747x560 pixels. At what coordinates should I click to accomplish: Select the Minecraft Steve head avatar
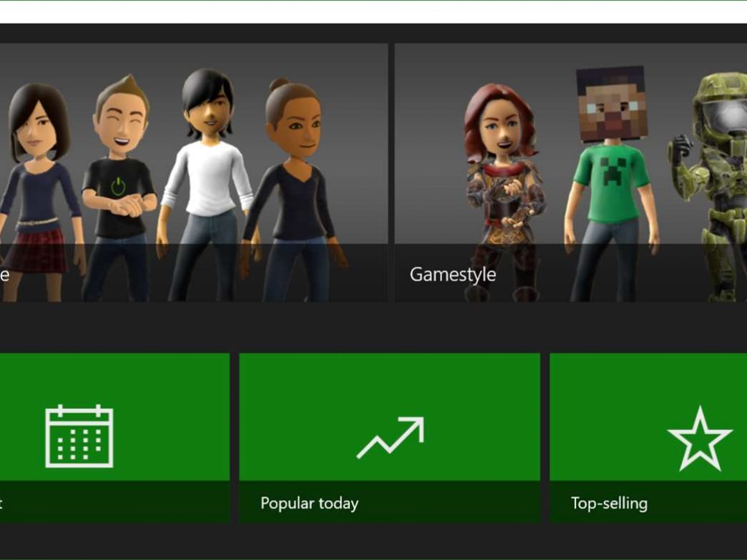point(610,105)
